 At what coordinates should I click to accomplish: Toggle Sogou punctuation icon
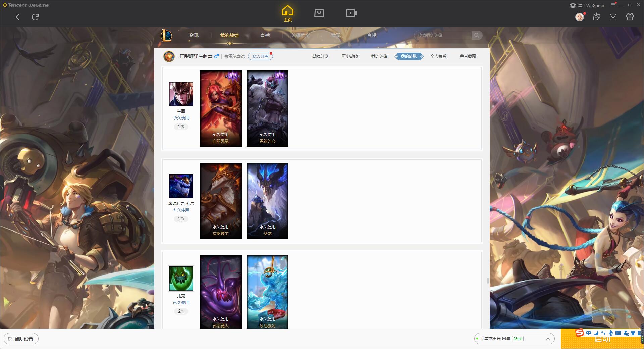[x=603, y=333]
